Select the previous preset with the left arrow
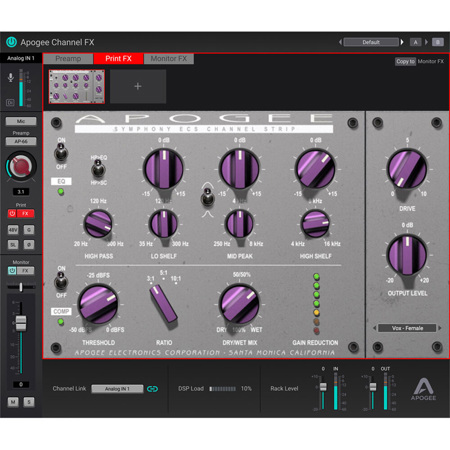The height and width of the screenshot is (450, 450). click(x=340, y=42)
